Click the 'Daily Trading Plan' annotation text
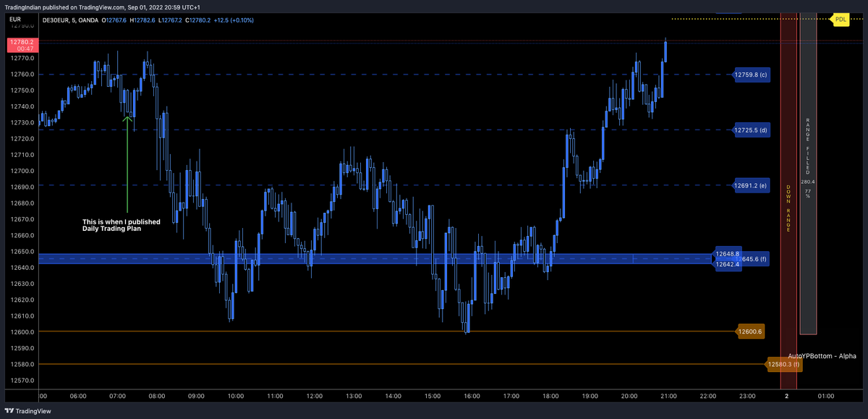The height and width of the screenshot is (419, 868). click(111, 229)
